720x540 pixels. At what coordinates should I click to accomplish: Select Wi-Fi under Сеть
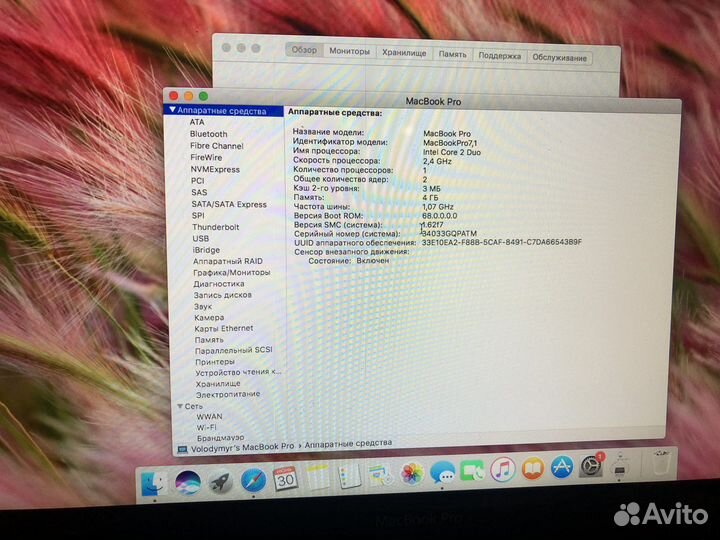(206, 428)
